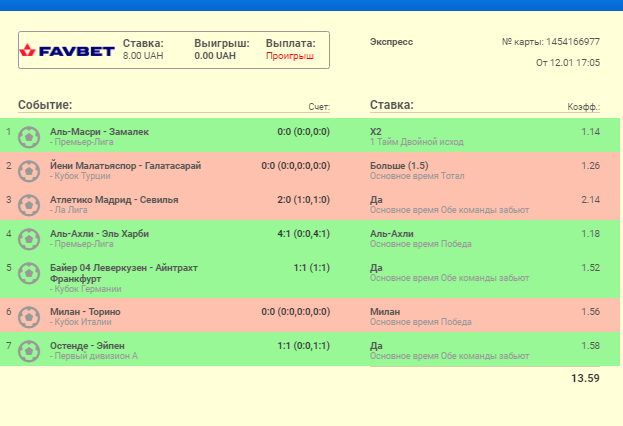
Task: Click soccer ball icon for Йени Малатьяспор - Галатасарай
Action: pyautogui.click(x=30, y=170)
